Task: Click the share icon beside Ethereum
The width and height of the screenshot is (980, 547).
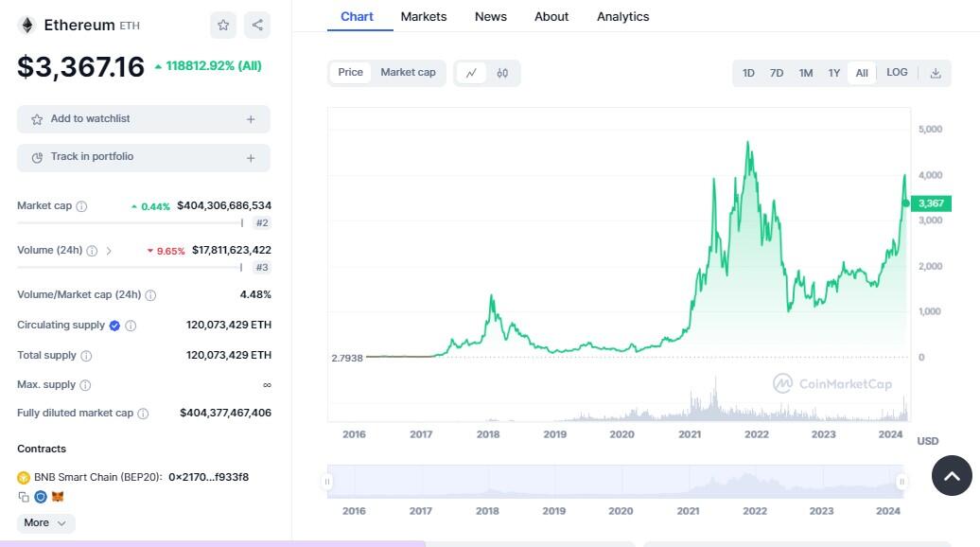Action: pyautogui.click(x=257, y=25)
